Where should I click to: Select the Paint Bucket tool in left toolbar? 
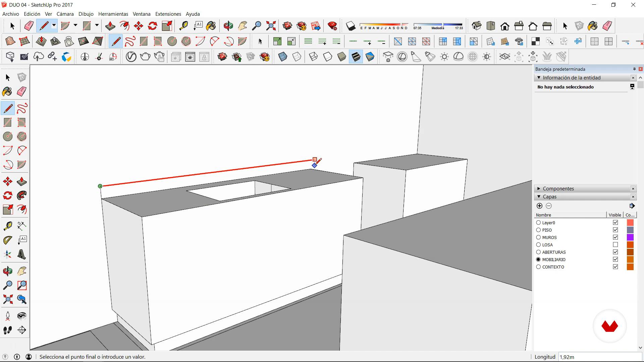[7, 92]
